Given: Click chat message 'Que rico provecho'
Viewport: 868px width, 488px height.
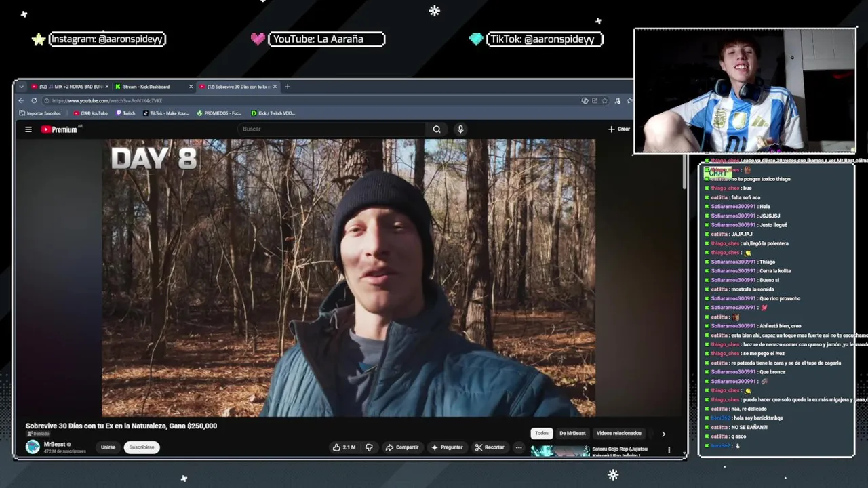Looking at the screenshot, I should coord(780,298).
